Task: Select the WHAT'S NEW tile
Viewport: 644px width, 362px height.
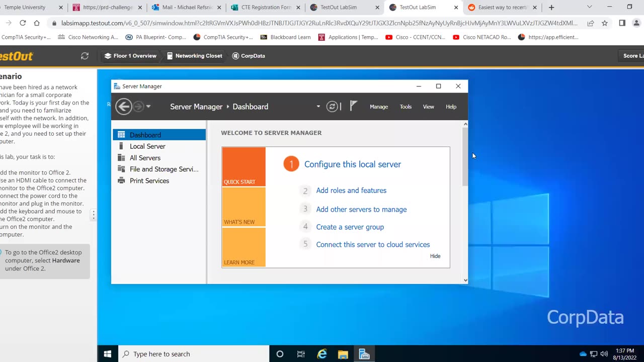Action: 244,207
